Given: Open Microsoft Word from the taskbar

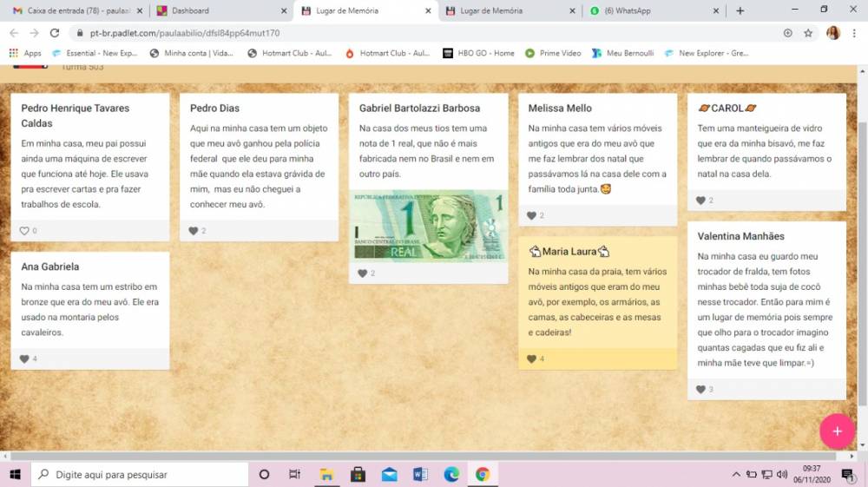Looking at the screenshot, I should [x=420, y=474].
